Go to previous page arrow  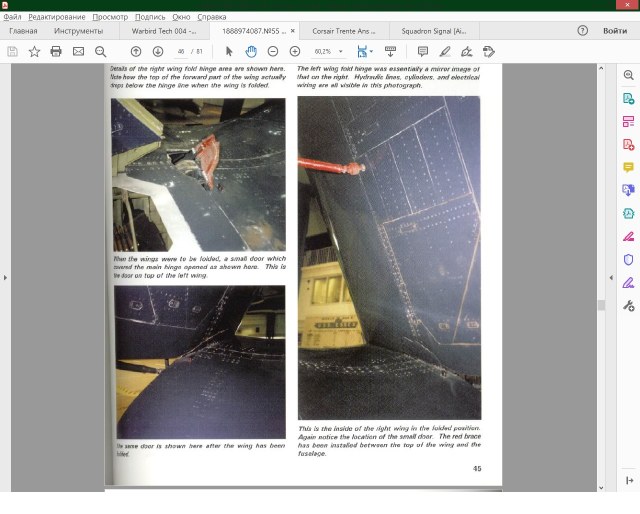click(x=136, y=51)
